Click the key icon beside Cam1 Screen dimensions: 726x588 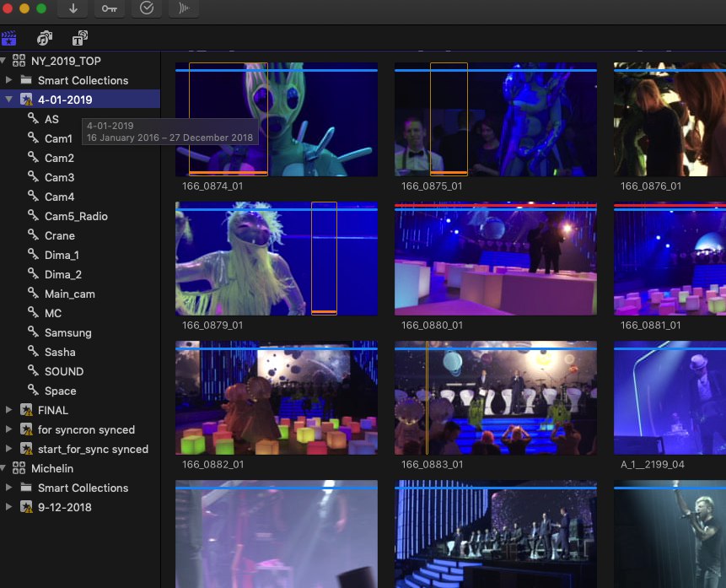[34, 138]
